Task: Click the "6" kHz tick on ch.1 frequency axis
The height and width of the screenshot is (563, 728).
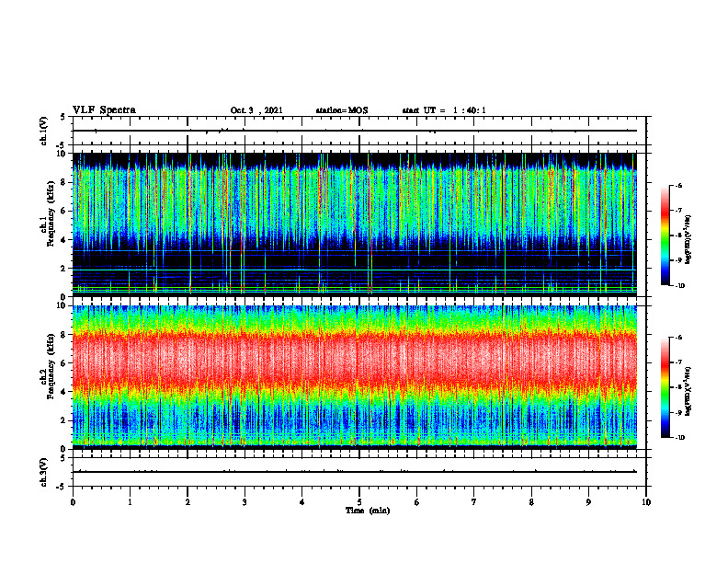Action: (x=64, y=211)
